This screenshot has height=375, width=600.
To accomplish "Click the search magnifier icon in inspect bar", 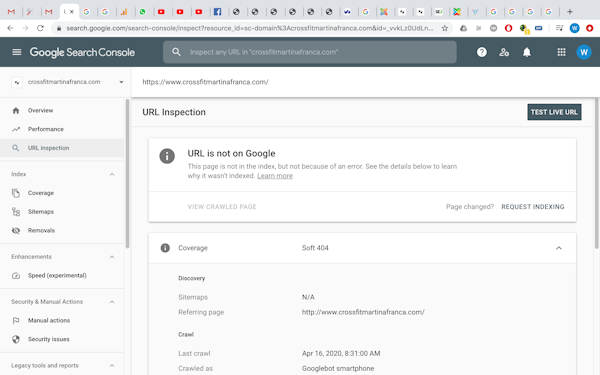I will pos(176,52).
